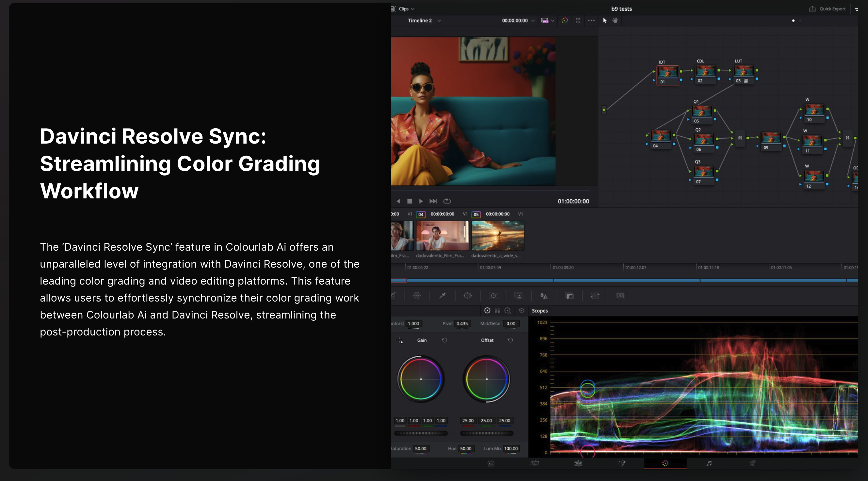Reset the Offset wheel

pyautogui.click(x=510, y=340)
